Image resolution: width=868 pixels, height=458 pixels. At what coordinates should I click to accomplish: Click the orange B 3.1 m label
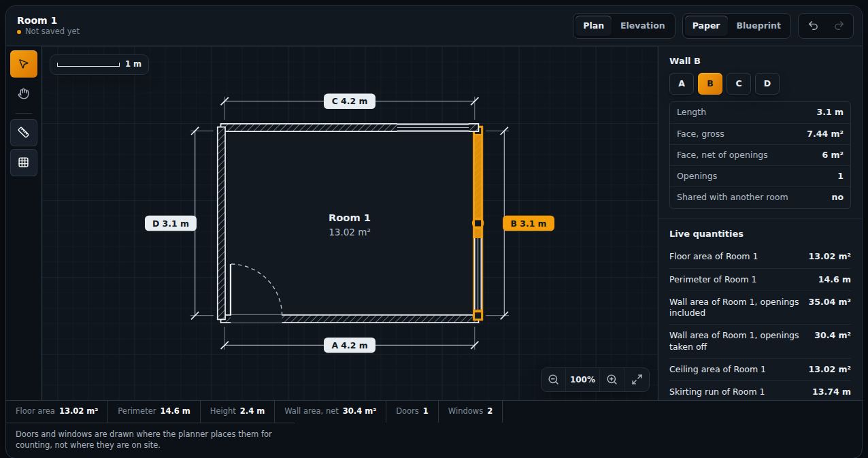529,223
